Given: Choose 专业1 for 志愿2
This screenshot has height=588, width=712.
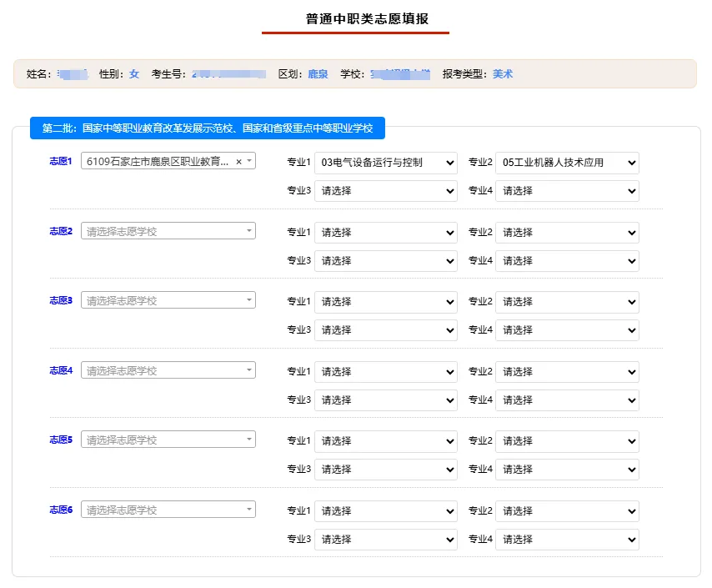Looking at the screenshot, I should [x=385, y=233].
